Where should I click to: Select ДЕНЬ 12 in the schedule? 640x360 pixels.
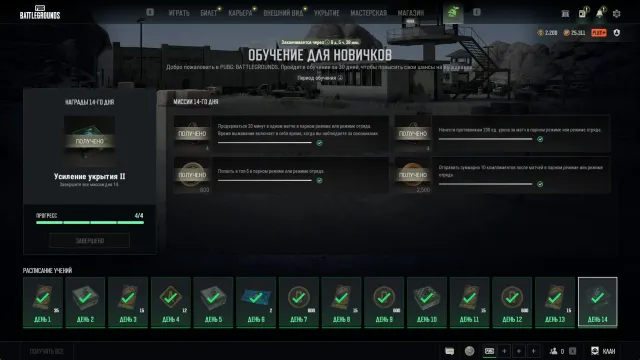512,302
